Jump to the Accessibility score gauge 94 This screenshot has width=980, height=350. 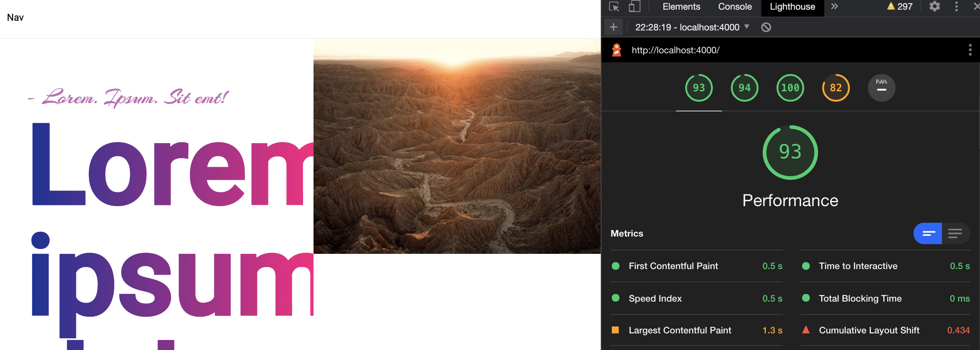pos(744,88)
